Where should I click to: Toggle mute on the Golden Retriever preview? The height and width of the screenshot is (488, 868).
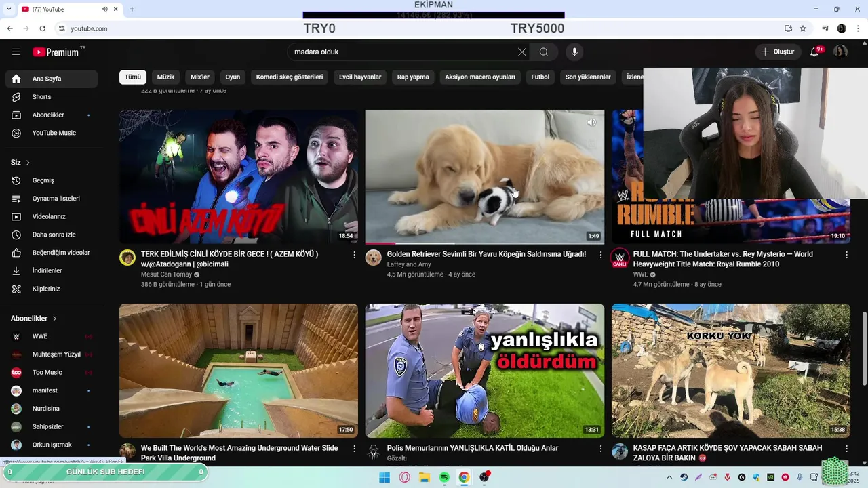click(x=591, y=123)
